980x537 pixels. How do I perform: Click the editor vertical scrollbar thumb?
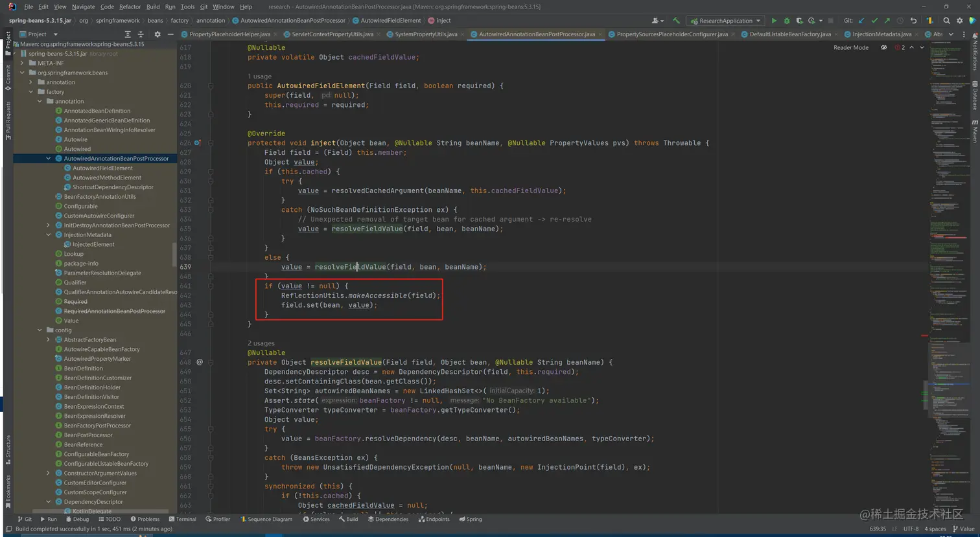coord(926,395)
